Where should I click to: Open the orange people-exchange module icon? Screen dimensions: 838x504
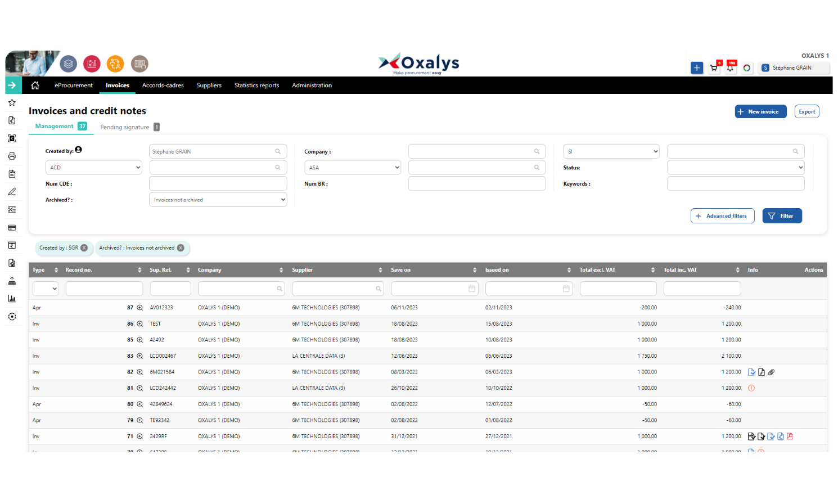pos(115,64)
